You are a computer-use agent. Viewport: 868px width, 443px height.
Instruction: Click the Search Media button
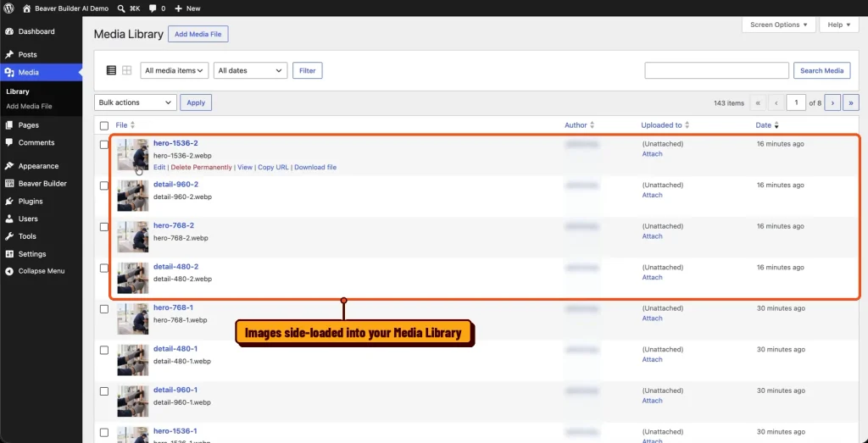(x=822, y=70)
